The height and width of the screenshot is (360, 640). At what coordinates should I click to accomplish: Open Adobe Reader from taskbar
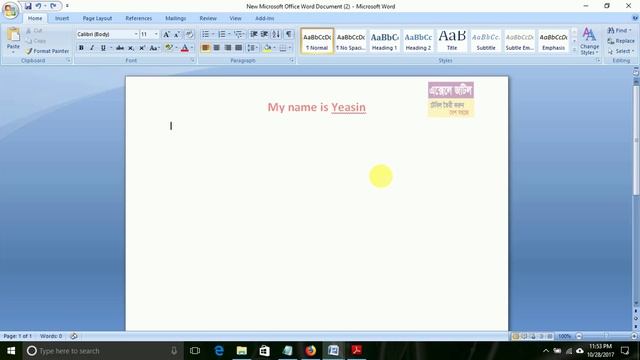[356, 351]
